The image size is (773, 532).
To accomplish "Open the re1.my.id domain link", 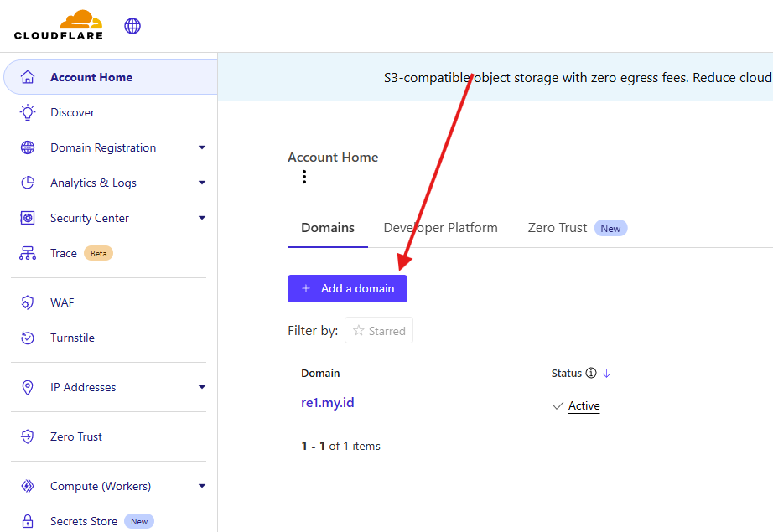I will (327, 403).
